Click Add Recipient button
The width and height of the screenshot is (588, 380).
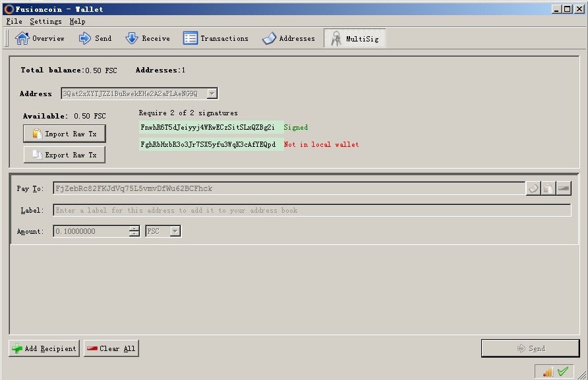[44, 348]
